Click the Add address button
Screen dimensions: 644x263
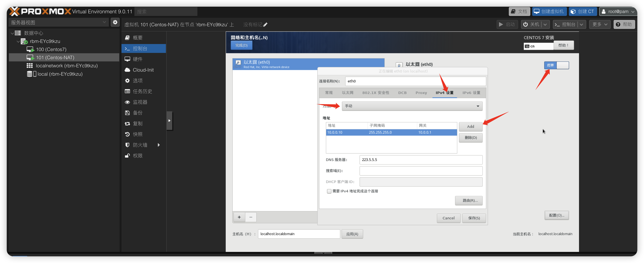coord(470,126)
